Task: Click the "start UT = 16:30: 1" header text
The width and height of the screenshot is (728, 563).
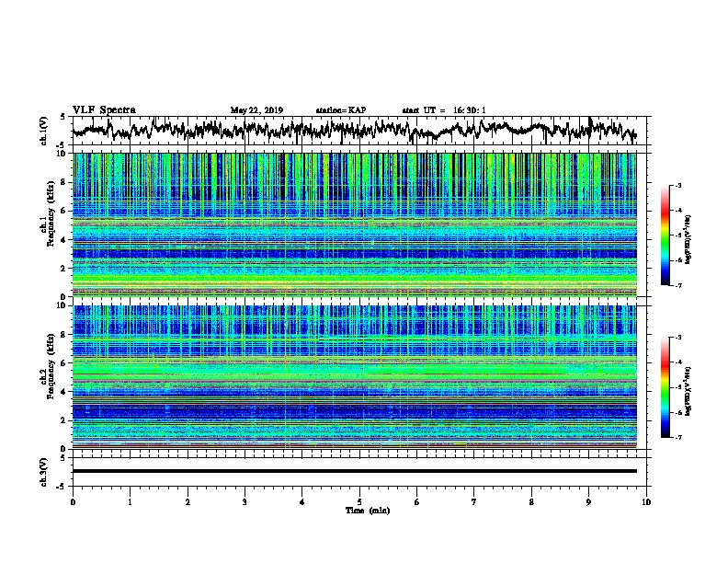Action: (x=444, y=110)
